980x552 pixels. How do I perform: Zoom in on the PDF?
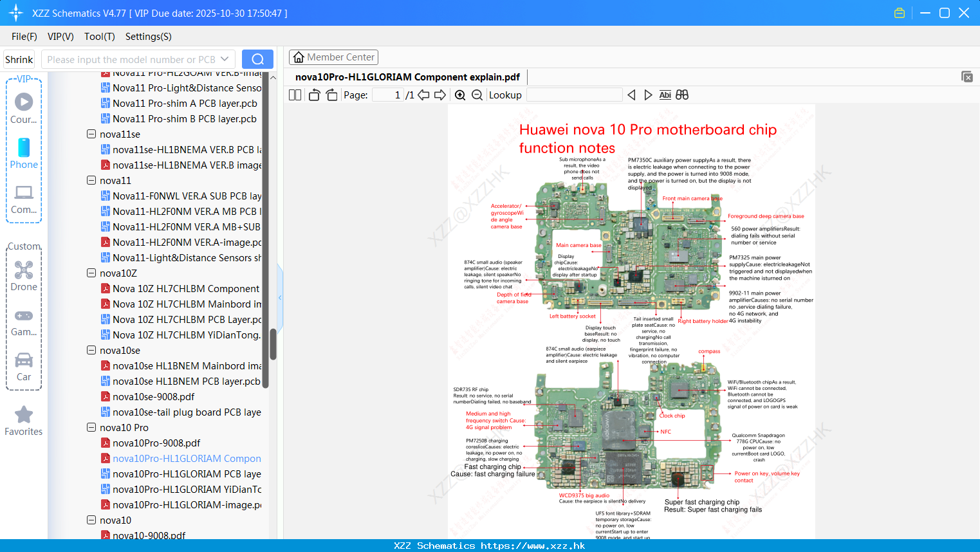point(460,95)
